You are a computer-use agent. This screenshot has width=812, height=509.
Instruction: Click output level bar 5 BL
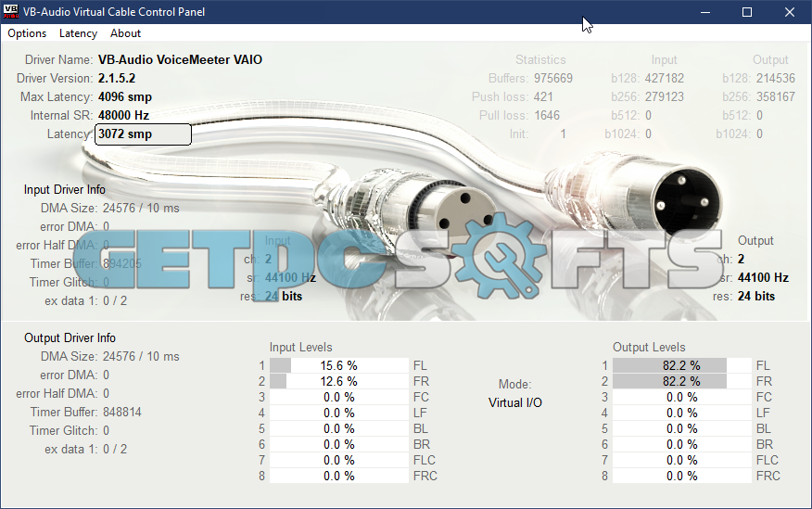point(681,428)
